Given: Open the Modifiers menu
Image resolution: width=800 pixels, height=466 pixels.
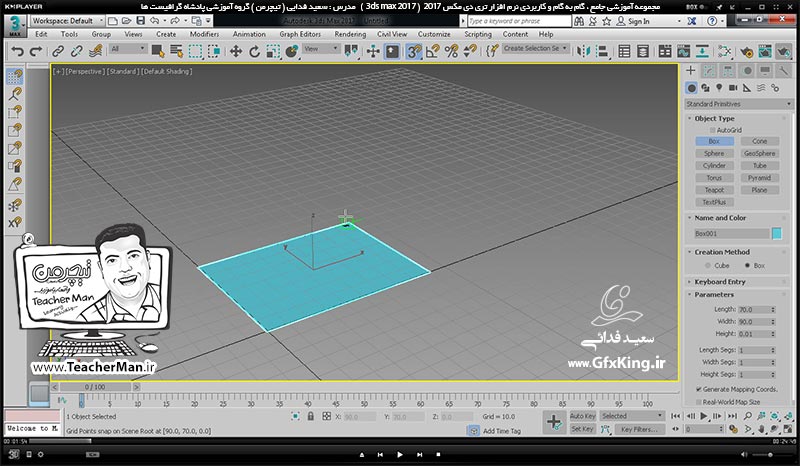Looking at the screenshot, I should pos(204,34).
